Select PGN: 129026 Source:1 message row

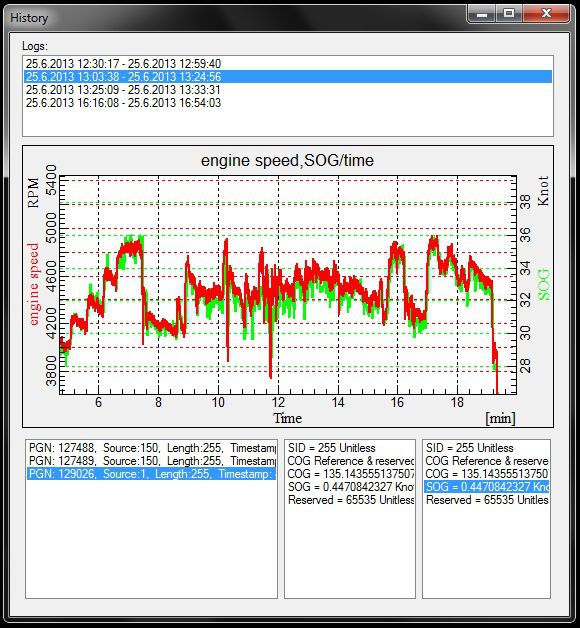pos(151,474)
